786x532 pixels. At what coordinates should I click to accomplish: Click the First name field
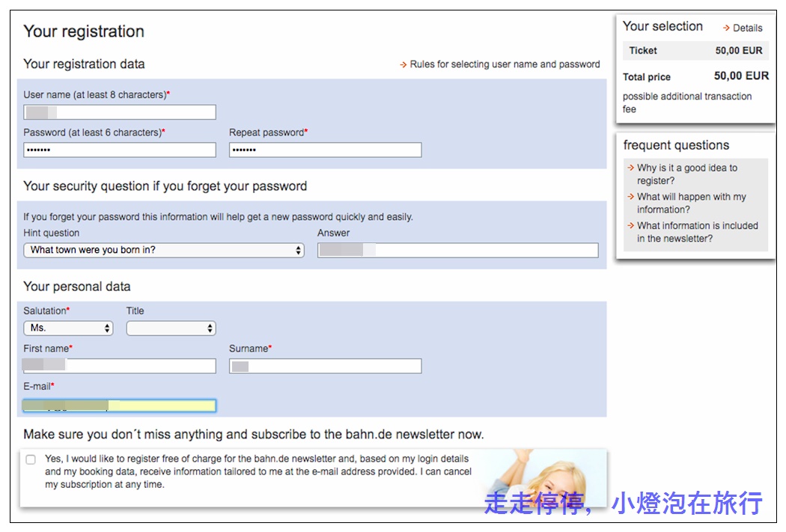pos(119,366)
